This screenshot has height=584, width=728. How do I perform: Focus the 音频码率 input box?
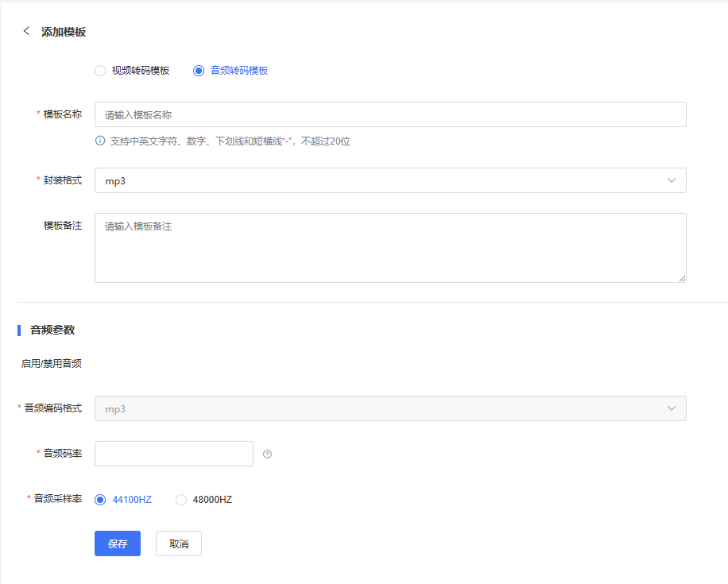pyautogui.click(x=173, y=454)
